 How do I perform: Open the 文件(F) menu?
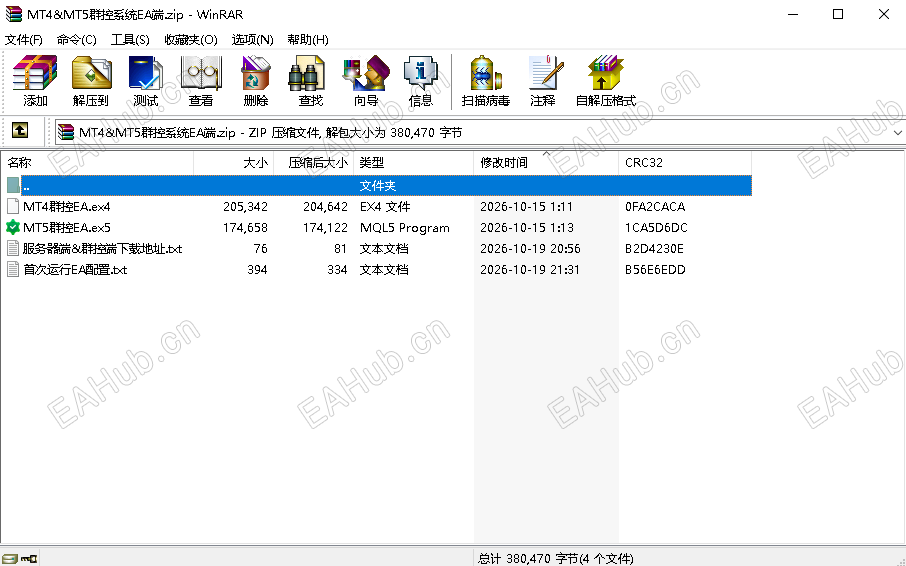coord(24,39)
